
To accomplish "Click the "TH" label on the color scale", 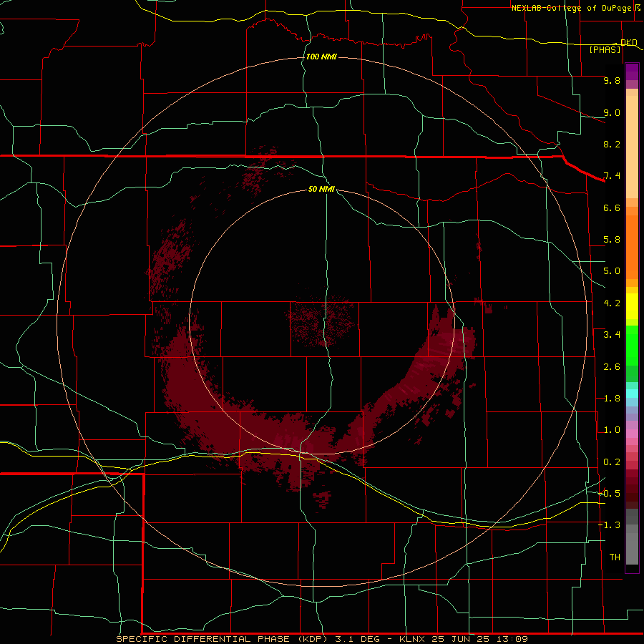I will coord(615,557).
